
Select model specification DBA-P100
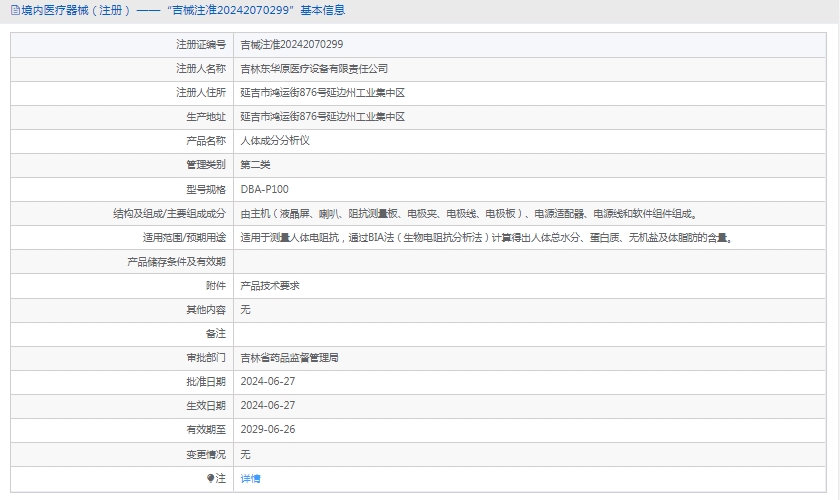click(x=264, y=189)
